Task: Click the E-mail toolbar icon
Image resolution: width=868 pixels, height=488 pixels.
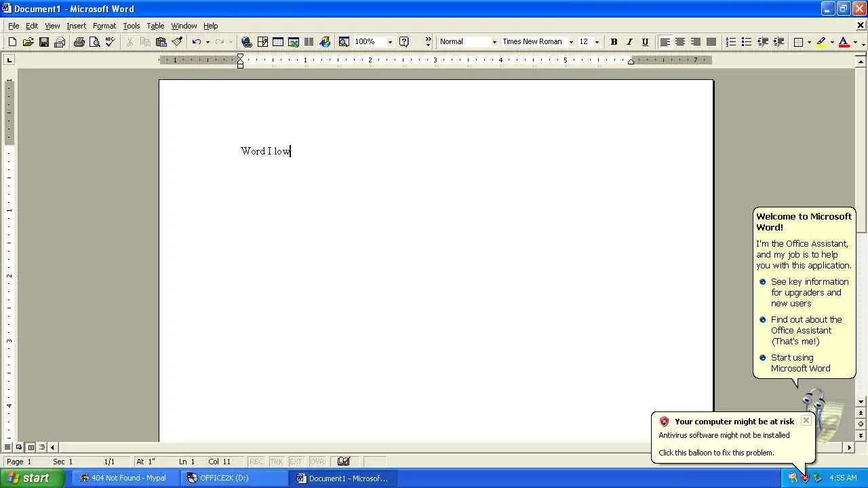Action: [59, 42]
